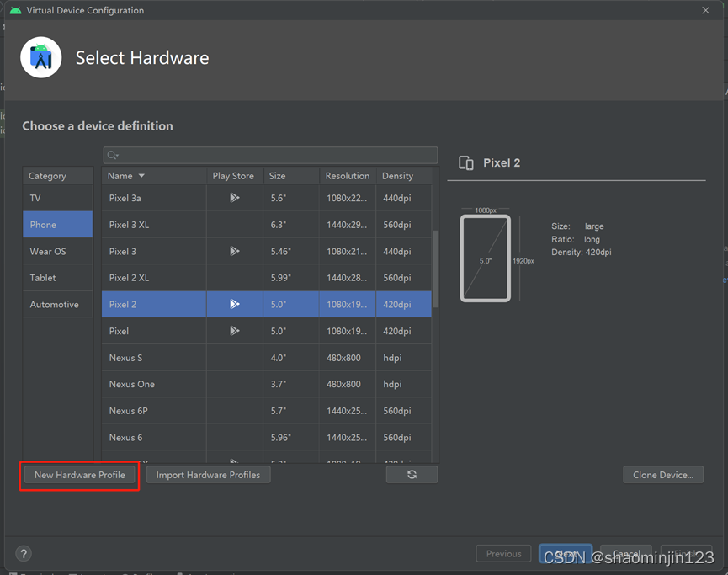The width and height of the screenshot is (728, 575).
Task: Click the device list vertical scrollbar
Action: [435, 269]
